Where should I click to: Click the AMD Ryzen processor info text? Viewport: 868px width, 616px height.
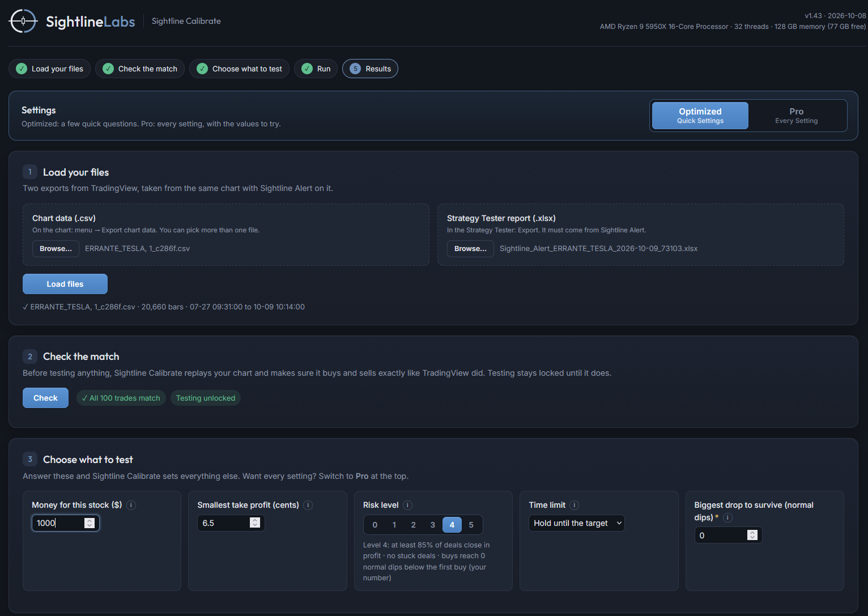point(733,27)
